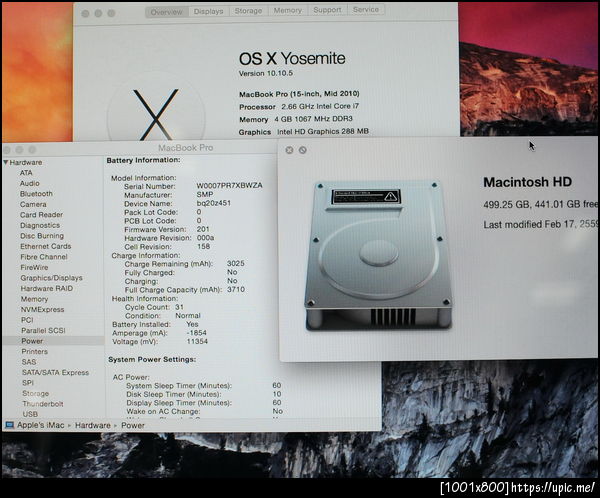Image resolution: width=600 pixels, height=498 pixels.
Task: Switch to the Displays tab
Action: coord(209,11)
